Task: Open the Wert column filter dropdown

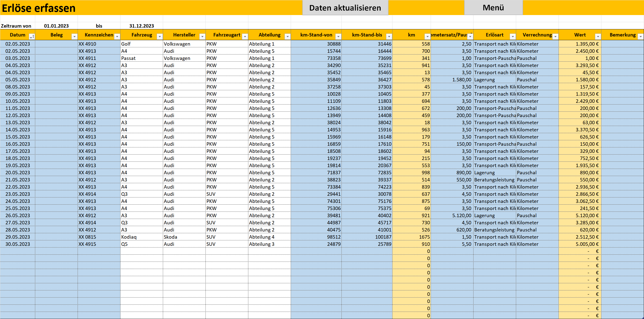Action: [x=598, y=37]
